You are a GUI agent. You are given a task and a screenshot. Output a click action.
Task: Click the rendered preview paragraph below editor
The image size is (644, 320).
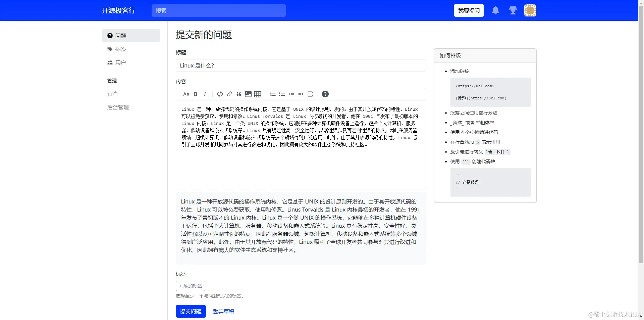301,226
